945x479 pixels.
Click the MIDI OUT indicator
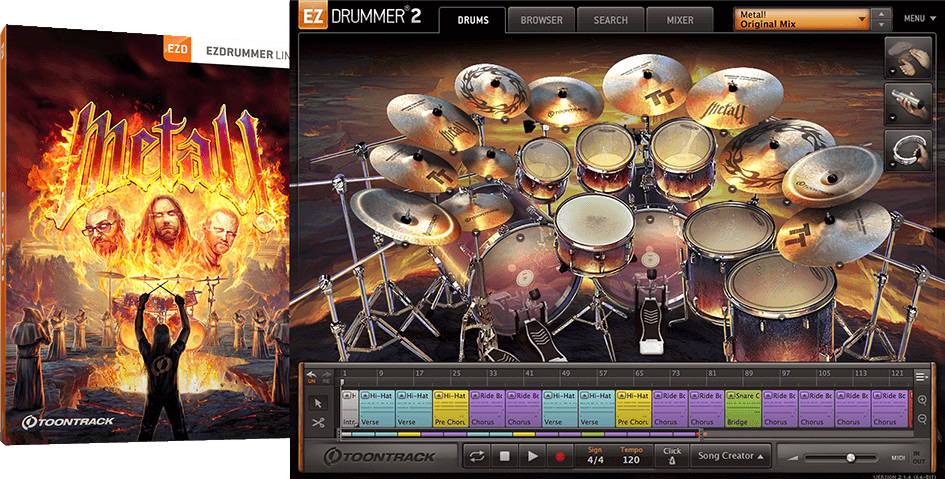(x=918, y=462)
